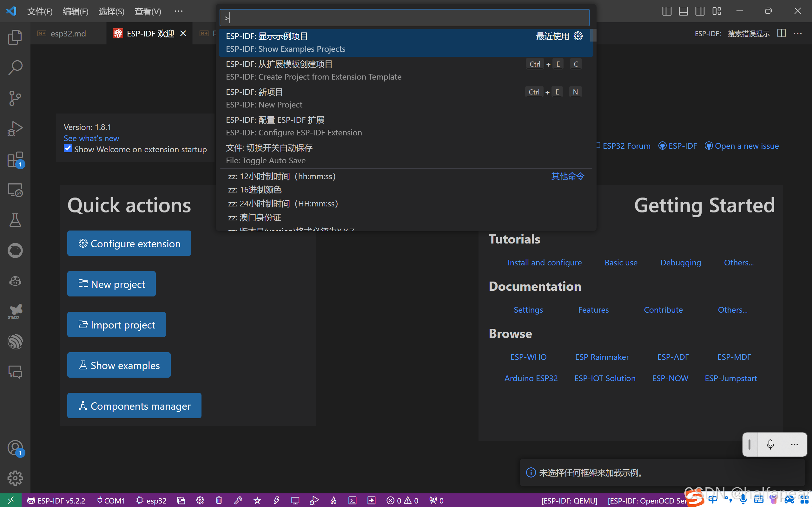Toggle the bottom panel layout button
This screenshot has height=507, width=812.
pyautogui.click(x=683, y=11)
